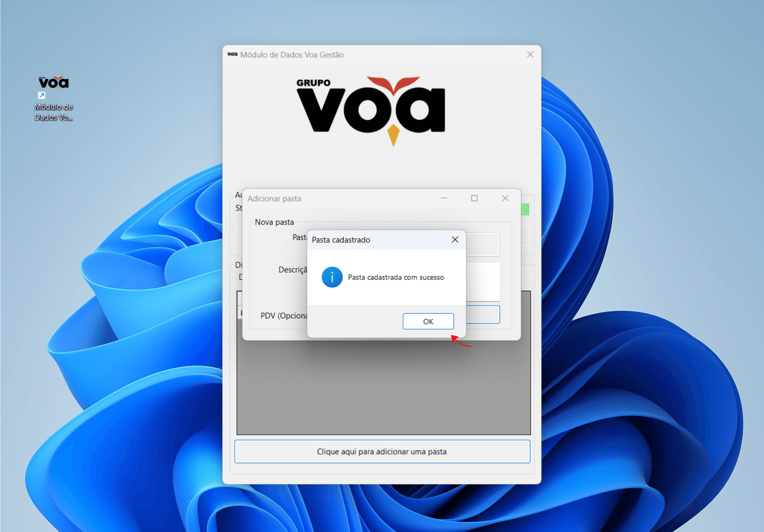
Task: Click the small Voa icon in title bar
Action: click(232, 54)
